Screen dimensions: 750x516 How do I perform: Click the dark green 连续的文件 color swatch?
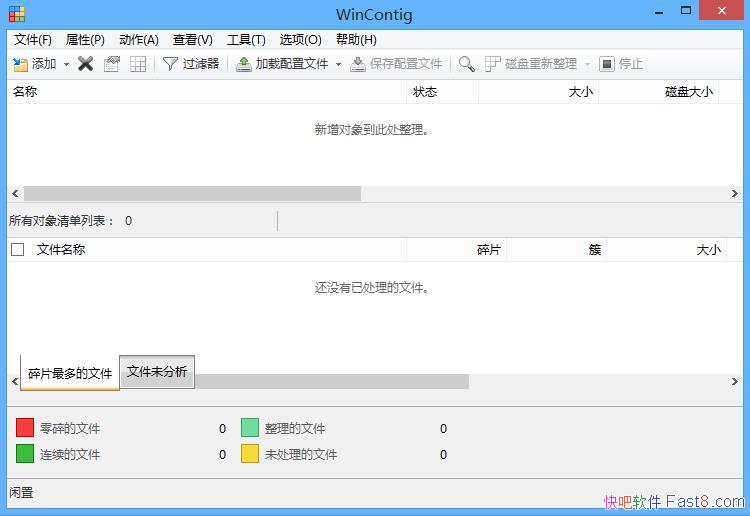(25, 454)
